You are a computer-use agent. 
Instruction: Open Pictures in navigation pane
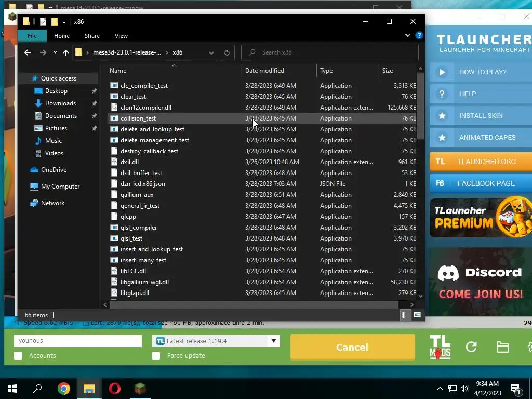pos(56,128)
